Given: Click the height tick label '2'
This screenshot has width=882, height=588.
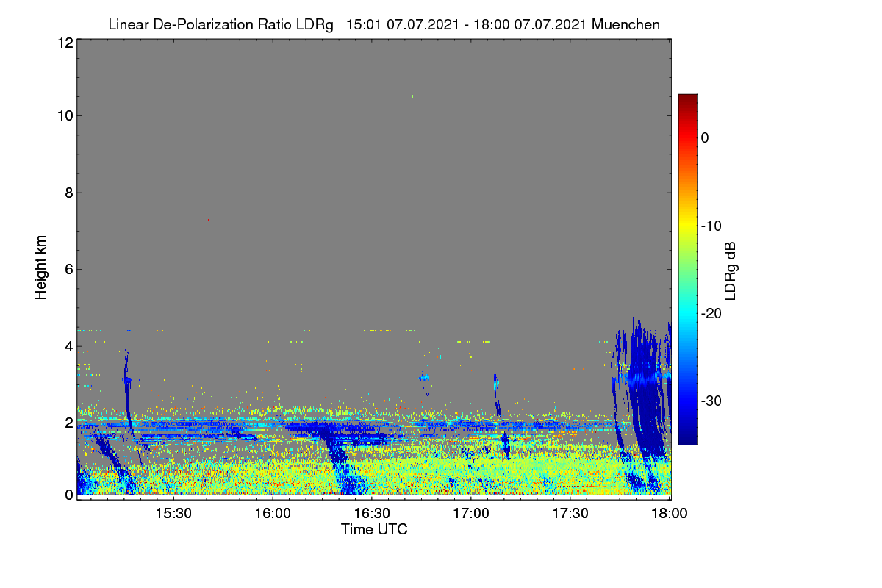Looking at the screenshot, I should coord(68,423).
